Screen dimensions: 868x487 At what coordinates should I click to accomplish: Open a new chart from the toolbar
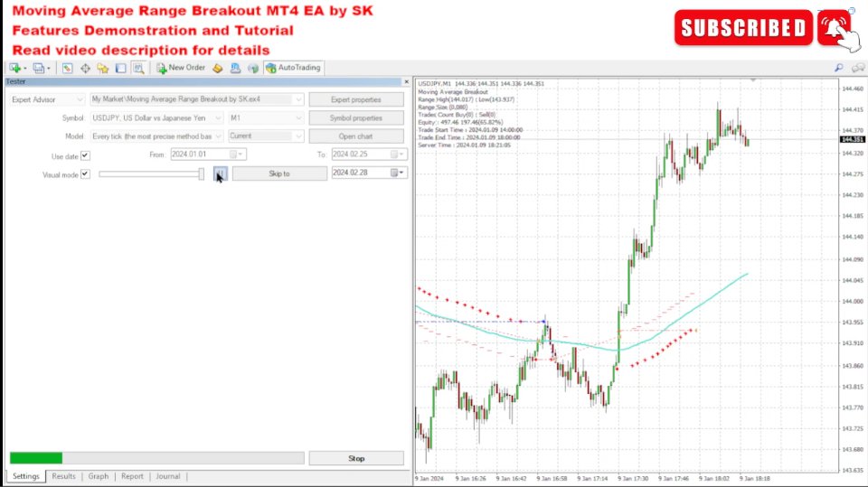(15, 68)
